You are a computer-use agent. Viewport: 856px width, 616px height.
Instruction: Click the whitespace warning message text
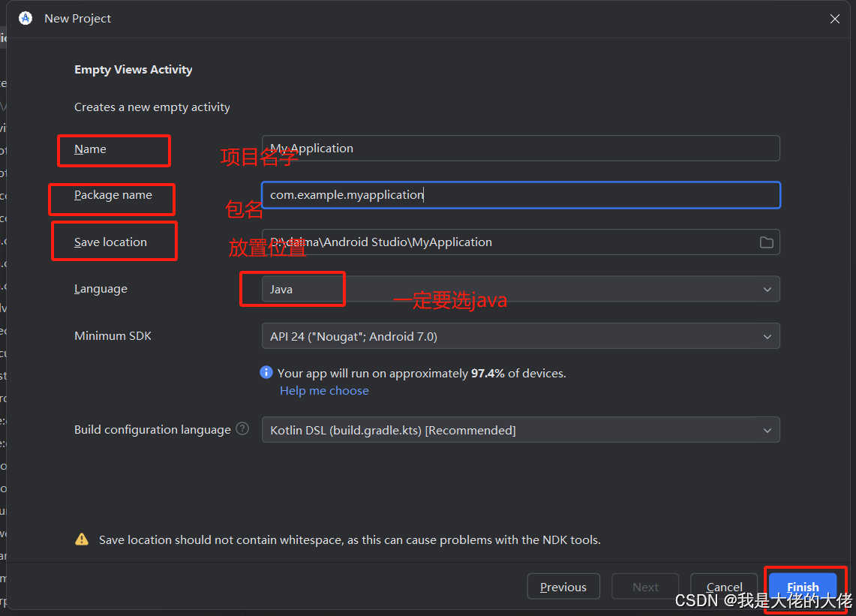(x=350, y=539)
